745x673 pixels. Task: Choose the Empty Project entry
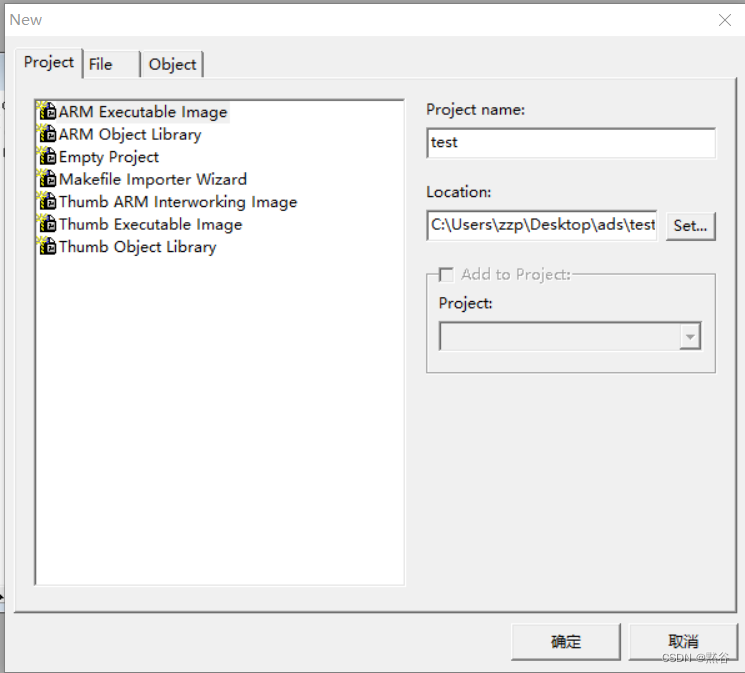point(108,157)
